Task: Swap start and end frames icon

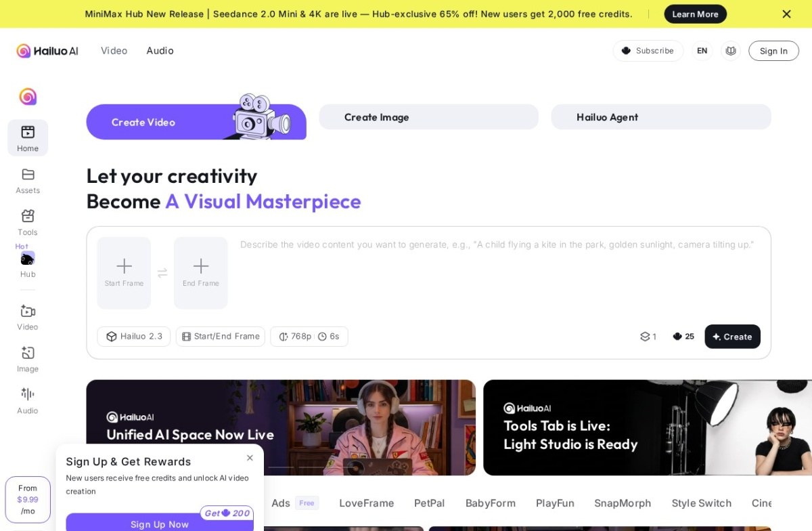Action: [162, 273]
